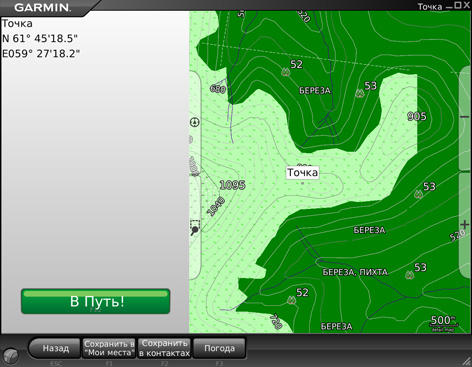Click longitude text E059° 27'18.2"
Viewport: 472px width, 367px height.
(41, 53)
